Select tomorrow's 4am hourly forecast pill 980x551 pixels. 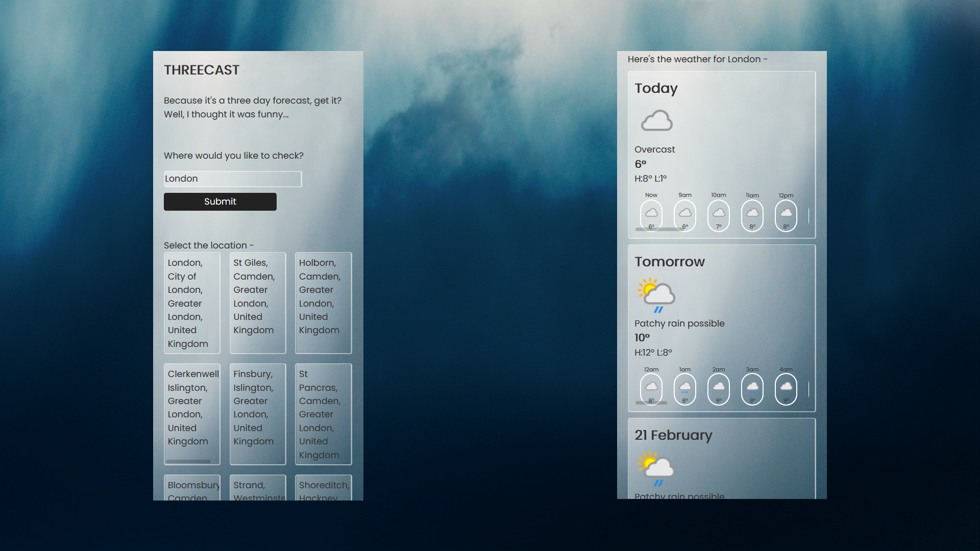[x=786, y=389]
